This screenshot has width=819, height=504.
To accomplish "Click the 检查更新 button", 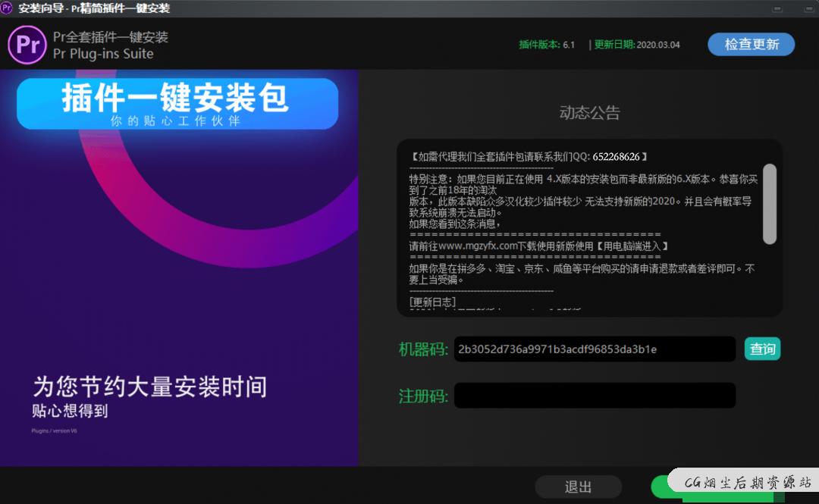I will 751,45.
